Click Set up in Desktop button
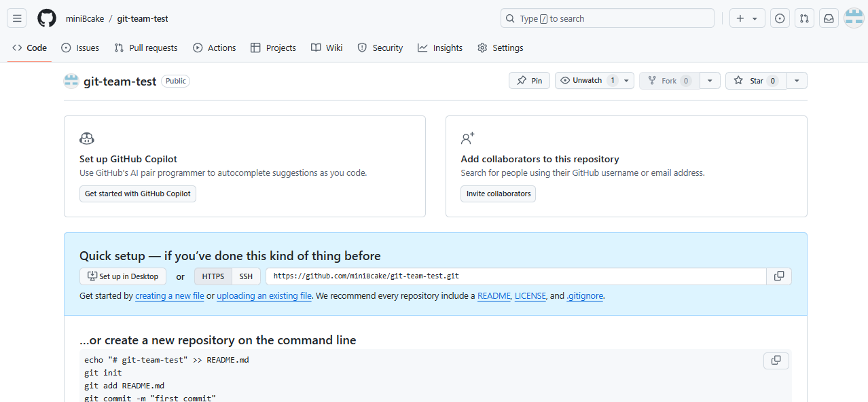 (123, 276)
